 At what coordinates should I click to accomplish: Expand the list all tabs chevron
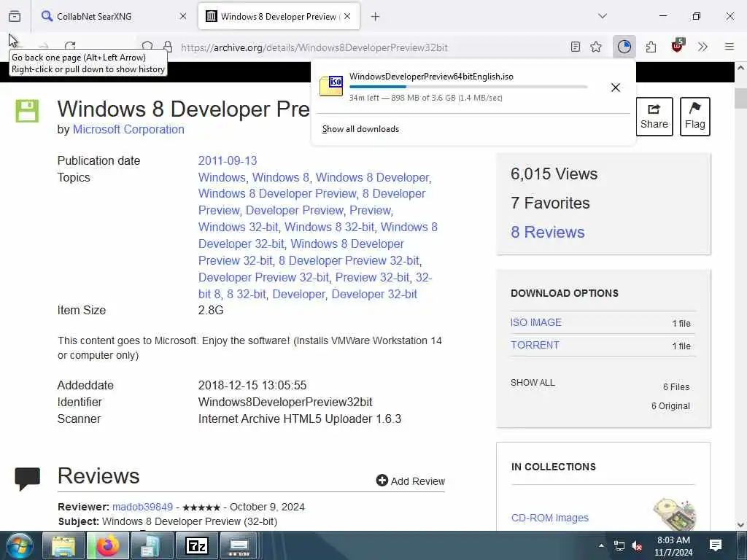[603, 16]
